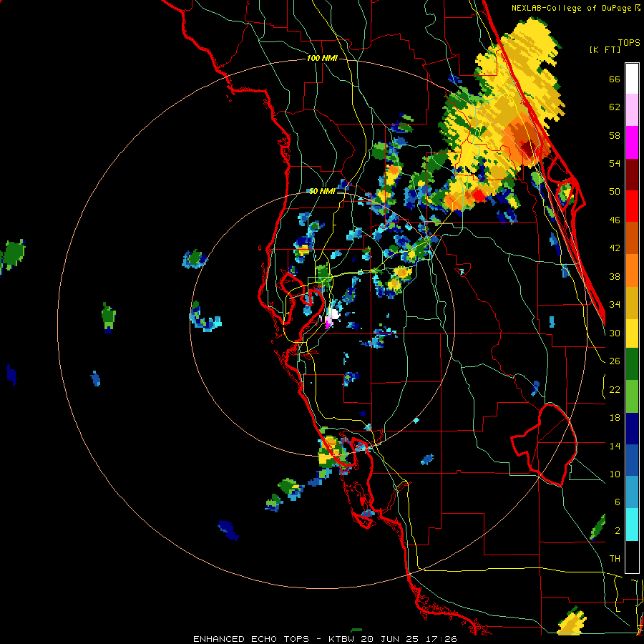
Task: Click the legend value 26
Action: click(x=615, y=361)
